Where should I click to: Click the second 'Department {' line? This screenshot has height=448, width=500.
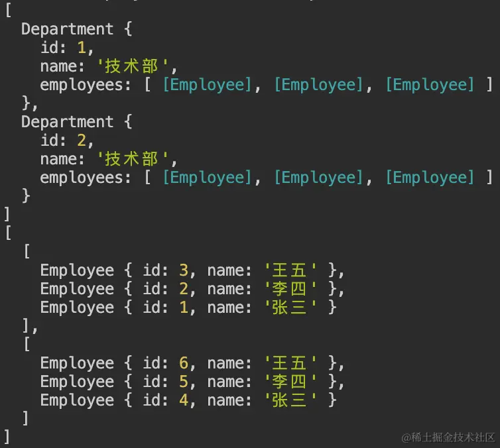pyautogui.click(x=76, y=122)
